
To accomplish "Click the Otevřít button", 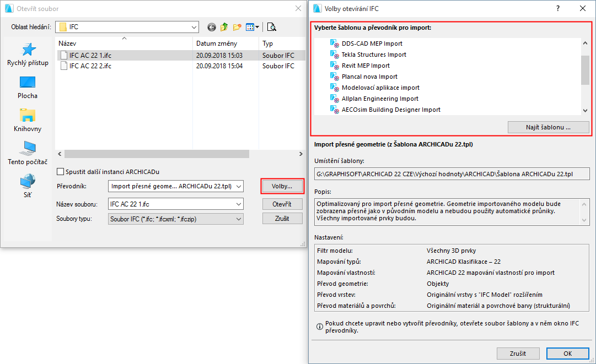I will 282,204.
